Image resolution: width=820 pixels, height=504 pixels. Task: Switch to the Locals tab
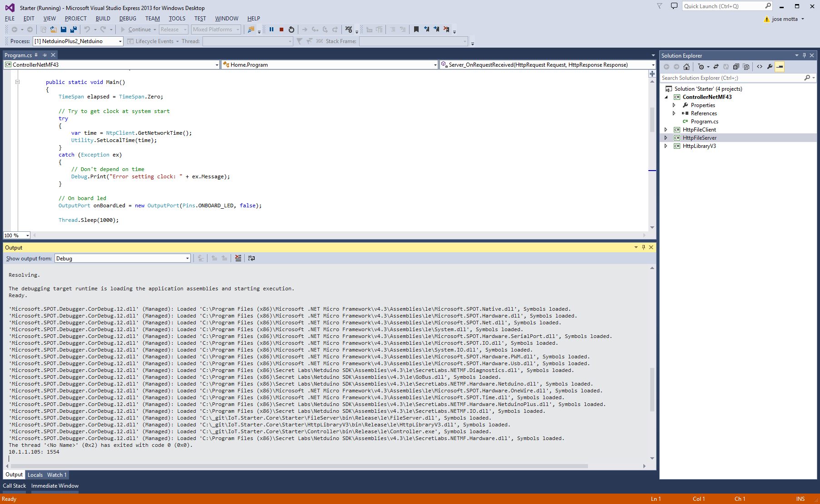tap(35, 475)
